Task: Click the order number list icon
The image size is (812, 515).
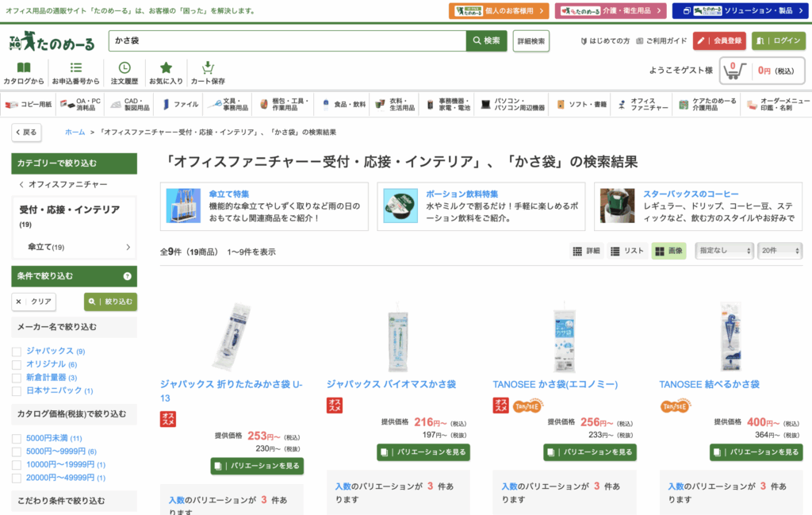Action: (76, 68)
